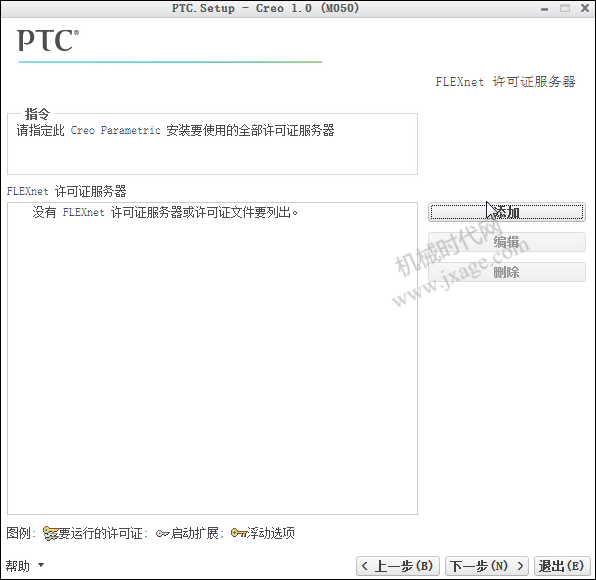Proceed with 下一步(N) button
The height and width of the screenshot is (580, 596).
(x=487, y=566)
